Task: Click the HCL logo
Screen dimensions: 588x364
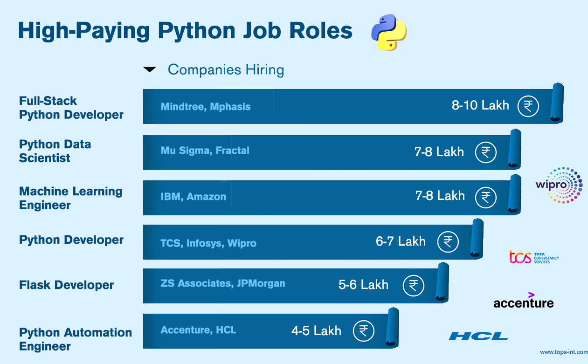Action: click(478, 336)
